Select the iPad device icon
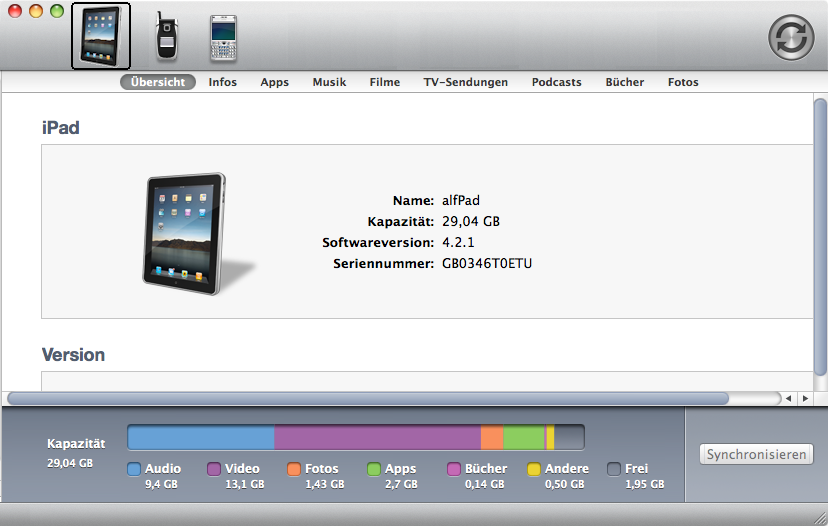828x526 pixels. point(101,36)
